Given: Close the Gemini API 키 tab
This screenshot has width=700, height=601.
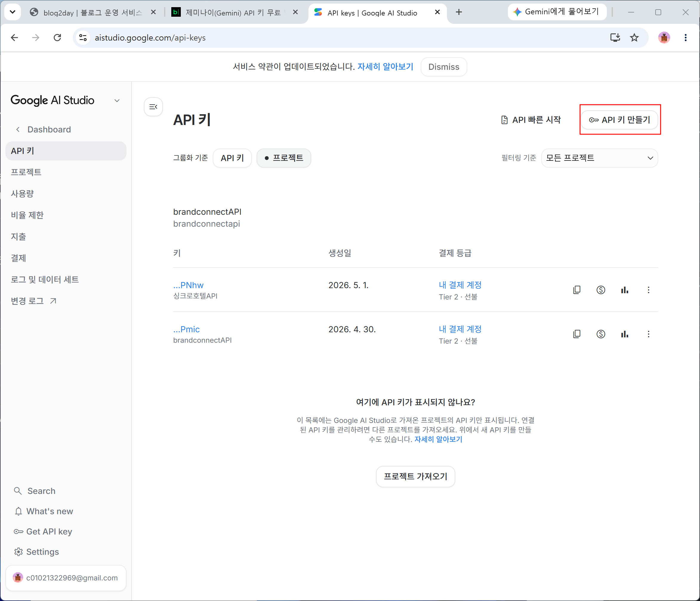Looking at the screenshot, I should point(295,12).
